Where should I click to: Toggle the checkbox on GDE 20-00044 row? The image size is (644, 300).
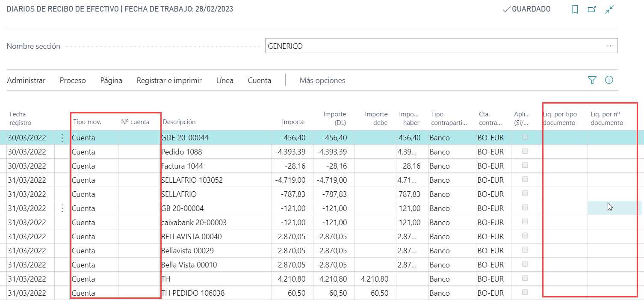click(x=525, y=137)
